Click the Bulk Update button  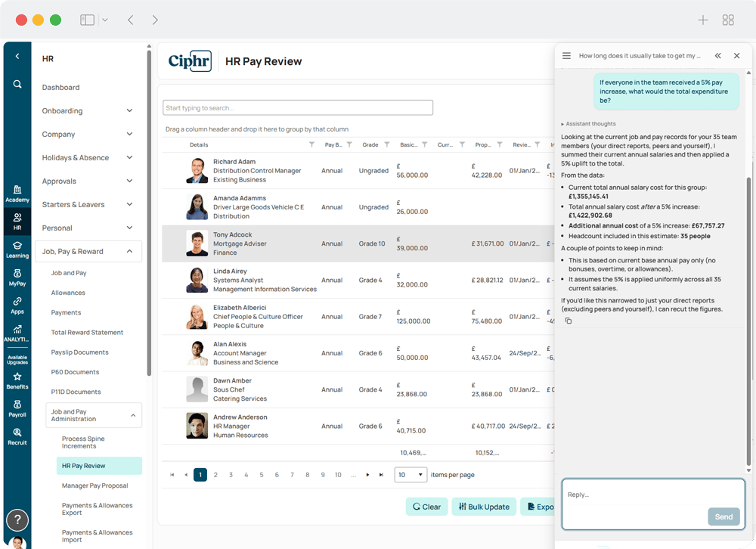point(484,507)
